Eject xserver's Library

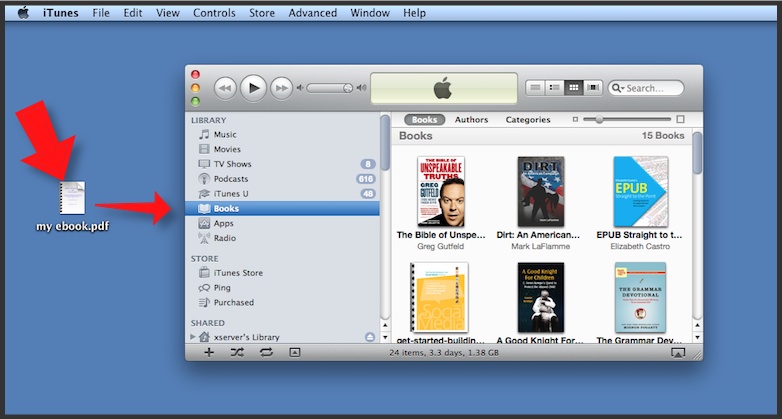pyautogui.click(x=370, y=337)
